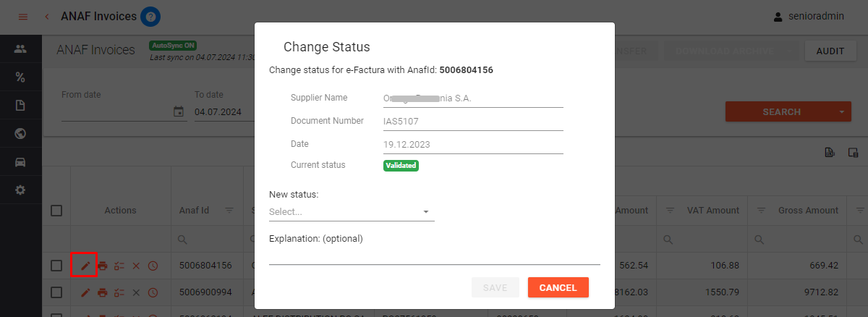
Task: Click the amount cell 562.54
Action: click(633, 266)
